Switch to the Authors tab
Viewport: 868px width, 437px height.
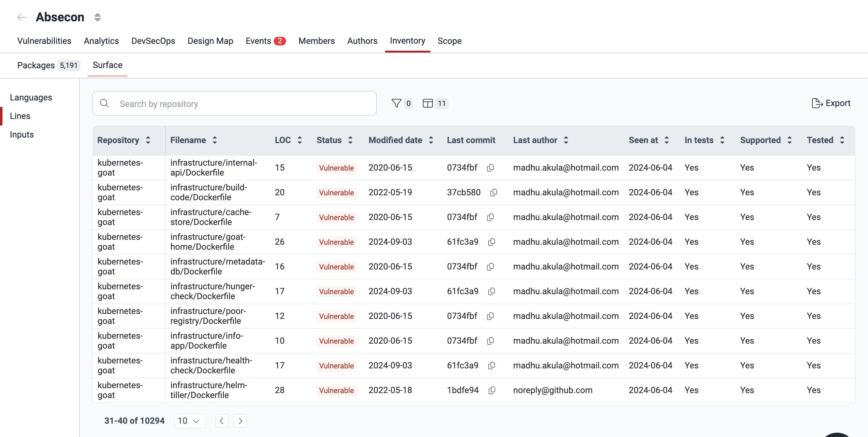(x=362, y=41)
